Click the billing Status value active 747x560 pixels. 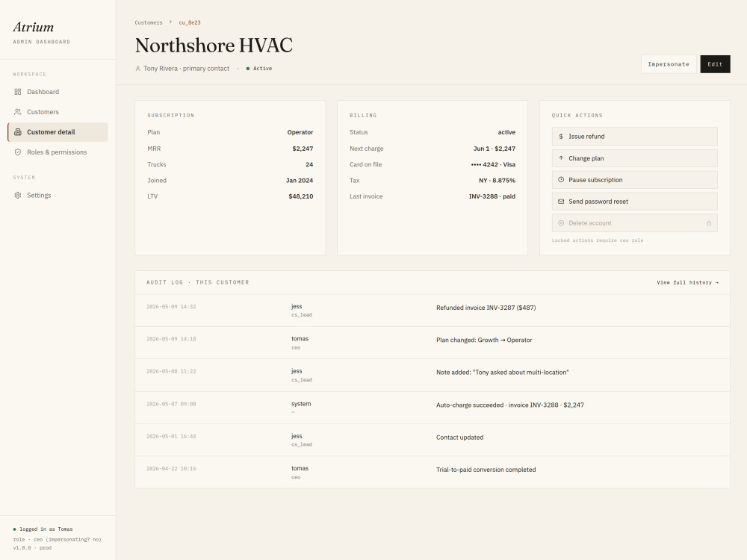click(x=506, y=132)
